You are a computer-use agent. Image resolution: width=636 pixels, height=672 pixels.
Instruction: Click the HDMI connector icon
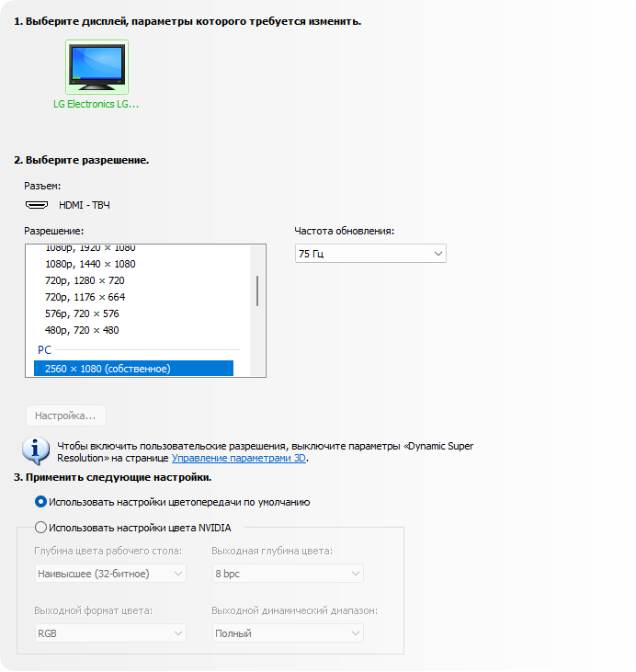(x=37, y=205)
